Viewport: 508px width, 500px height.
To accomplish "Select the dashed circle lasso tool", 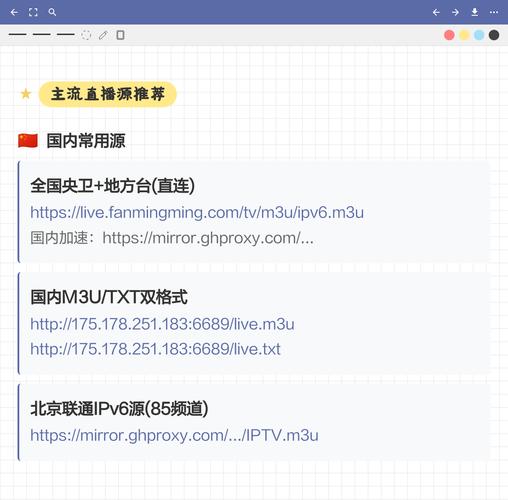I will pos(86,35).
